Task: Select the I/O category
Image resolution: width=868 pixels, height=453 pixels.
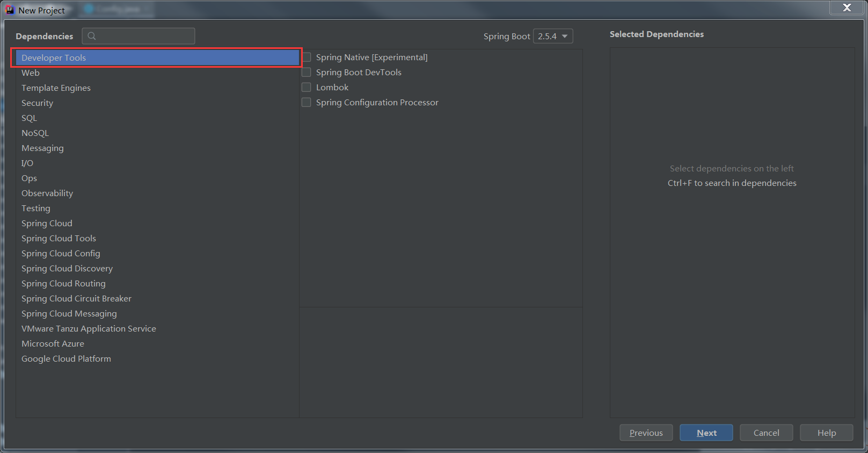Action: (157, 163)
